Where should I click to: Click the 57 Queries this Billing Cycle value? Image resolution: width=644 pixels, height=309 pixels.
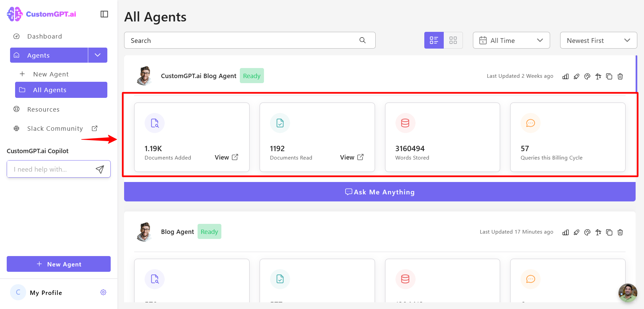pyautogui.click(x=525, y=148)
